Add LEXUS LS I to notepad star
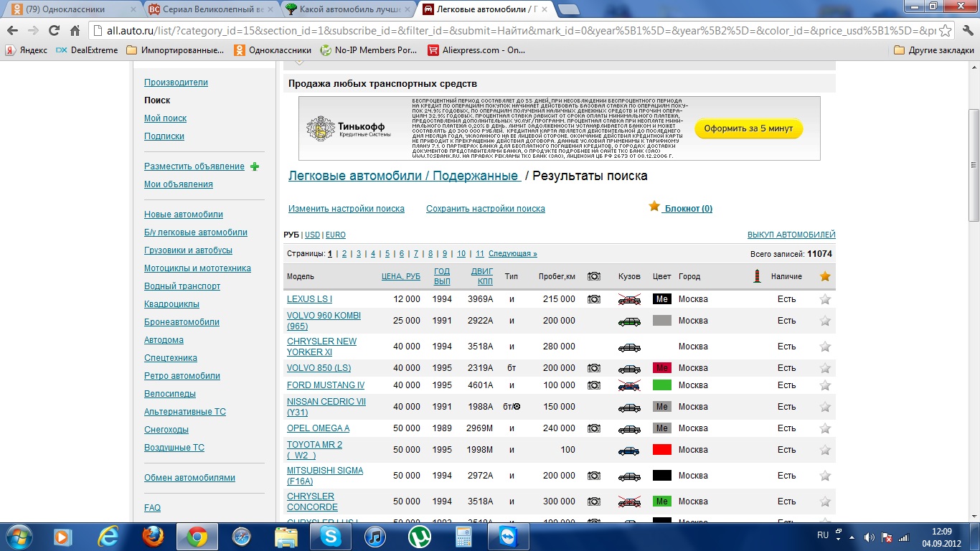The width and height of the screenshot is (980, 551). click(x=825, y=299)
